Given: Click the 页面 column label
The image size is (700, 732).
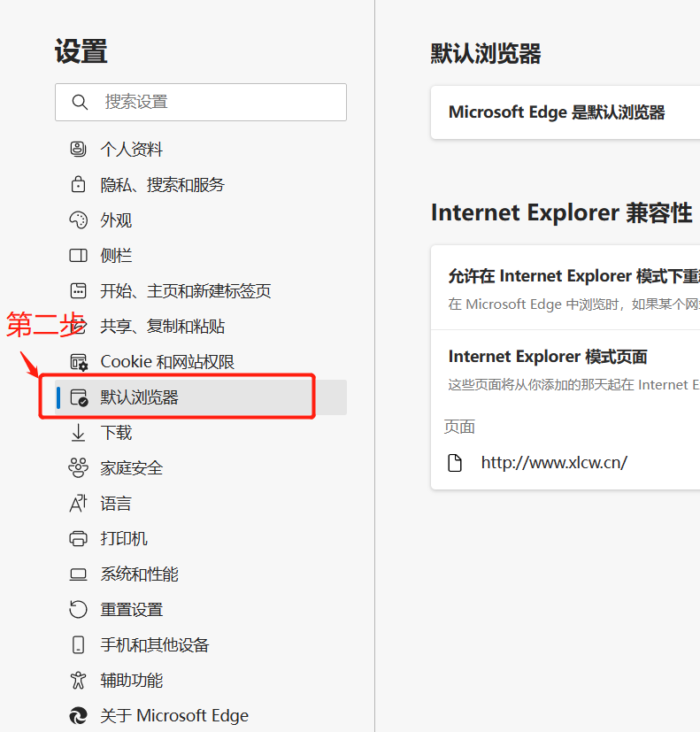Looking at the screenshot, I should click(459, 427).
